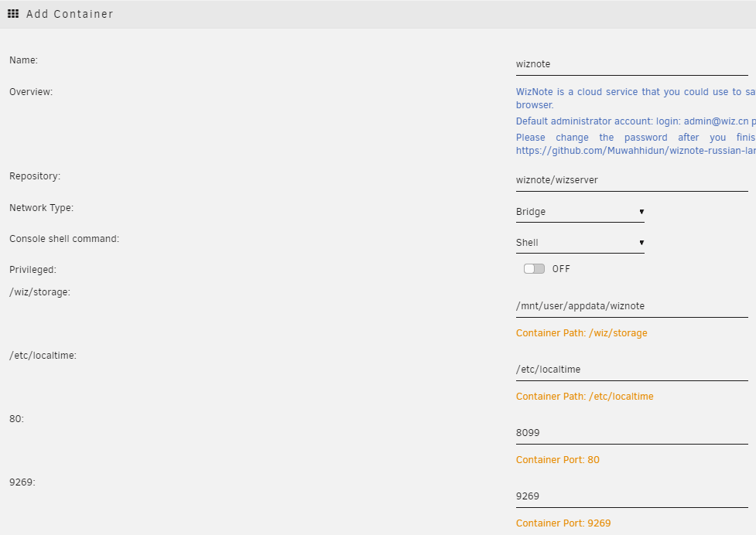Click 'Container Port: 9269' hint text
This screenshot has width=756, height=535.
[x=563, y=523]
